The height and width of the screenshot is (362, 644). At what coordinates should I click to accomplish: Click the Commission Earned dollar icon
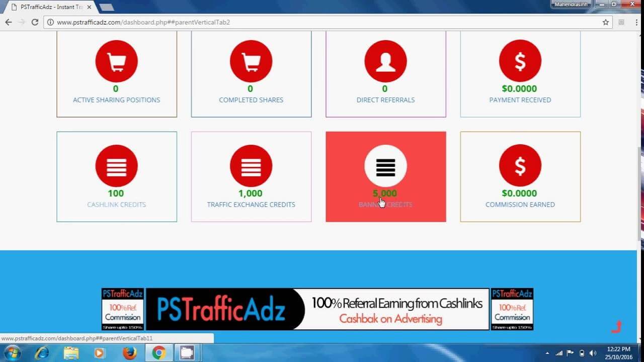(x=520, y=166)
